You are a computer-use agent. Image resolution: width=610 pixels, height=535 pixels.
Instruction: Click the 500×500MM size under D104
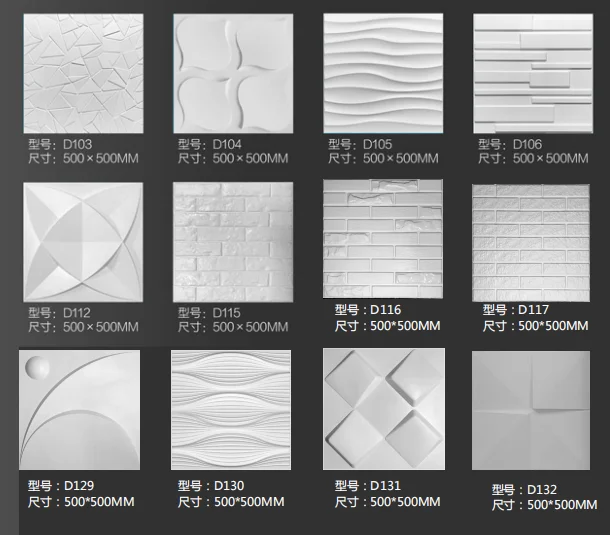pos(251,158)
